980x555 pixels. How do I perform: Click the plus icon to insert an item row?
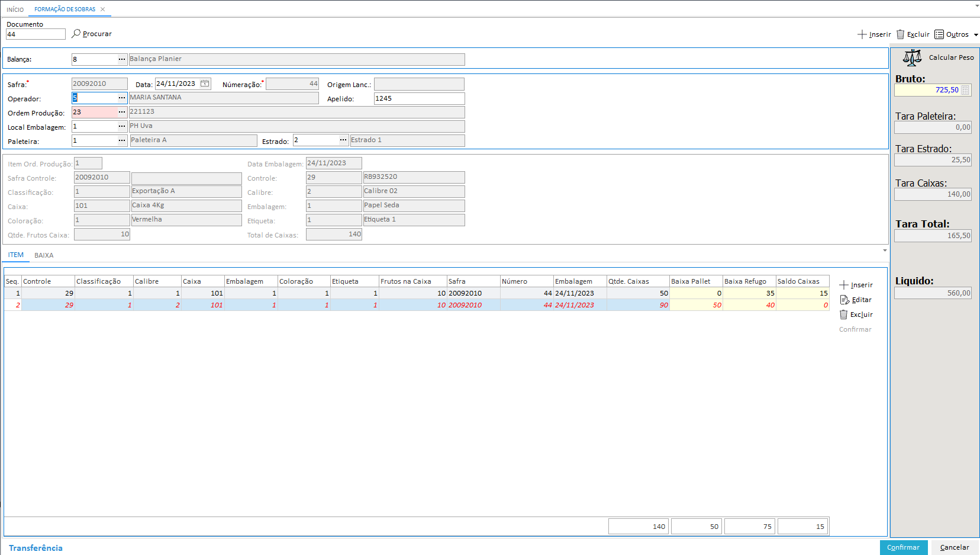(x=844, y=285)
